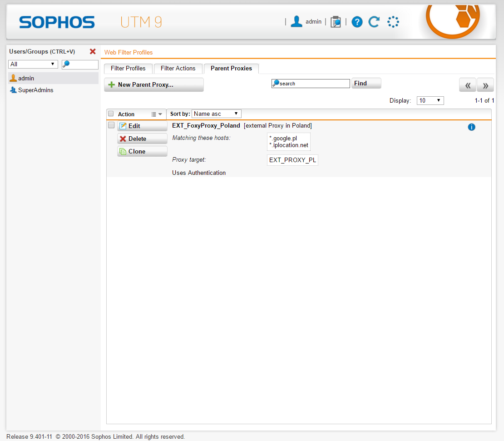Click the *.iplocation.net host entry
Image resolution: width=504 pixels, height=441 pixels.
coord(289,145)
